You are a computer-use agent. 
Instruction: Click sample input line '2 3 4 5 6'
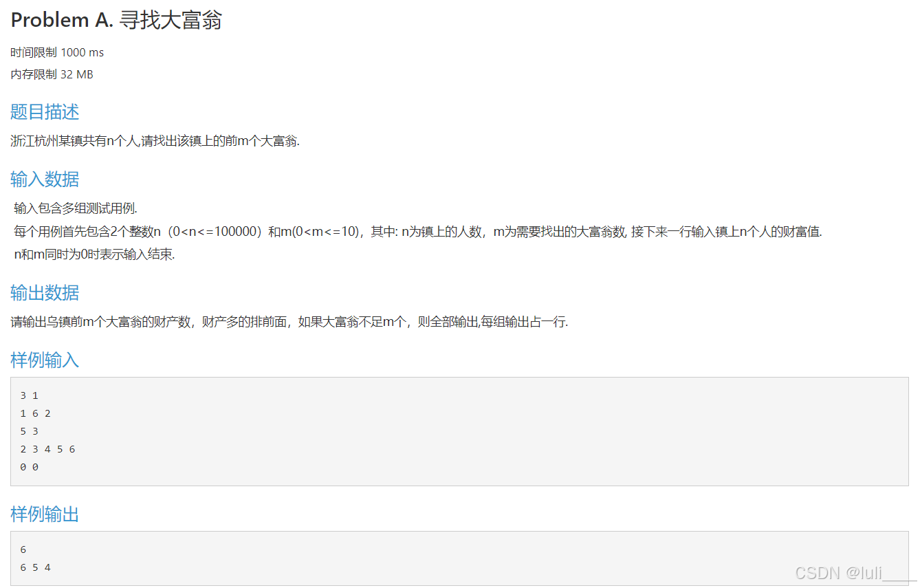point(47,449)
